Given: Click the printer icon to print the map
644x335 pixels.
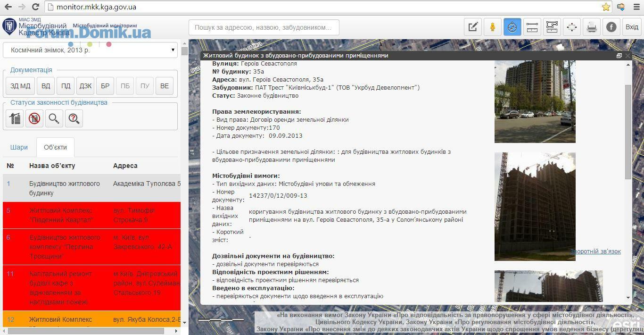Looking at the screenshot, I should tap(592, 27).
